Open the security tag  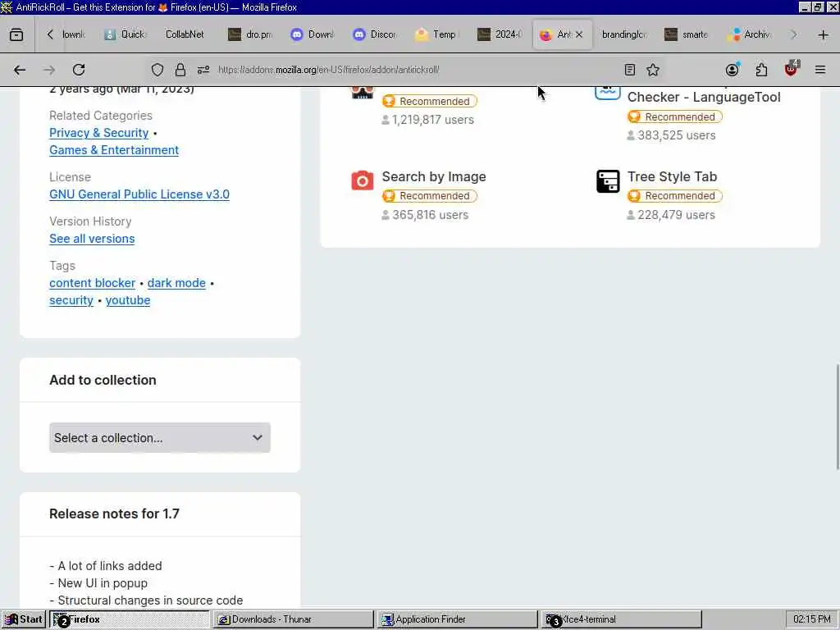tap(71, 300)
